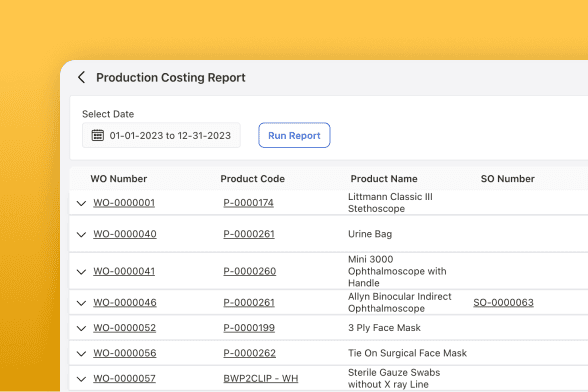
Task: Expand the WO-0000052 row
Action: tap(81, 328)
